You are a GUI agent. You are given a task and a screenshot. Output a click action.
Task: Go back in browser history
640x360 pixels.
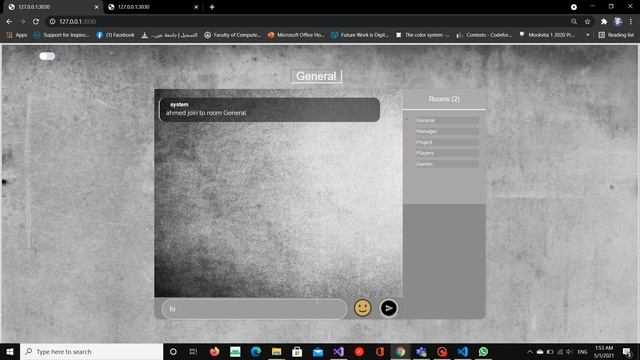(x=9, y=22)
